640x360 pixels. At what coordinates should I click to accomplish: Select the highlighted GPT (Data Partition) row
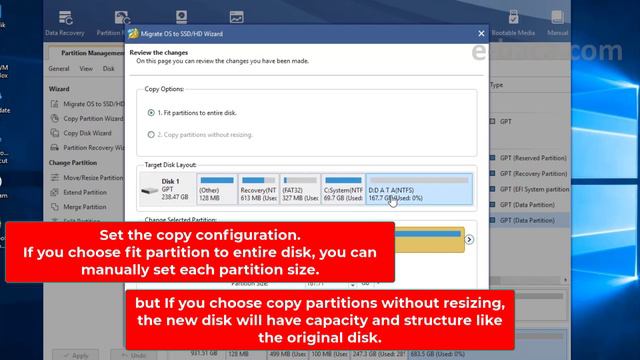pyautogui.click(x=529, y=220)
